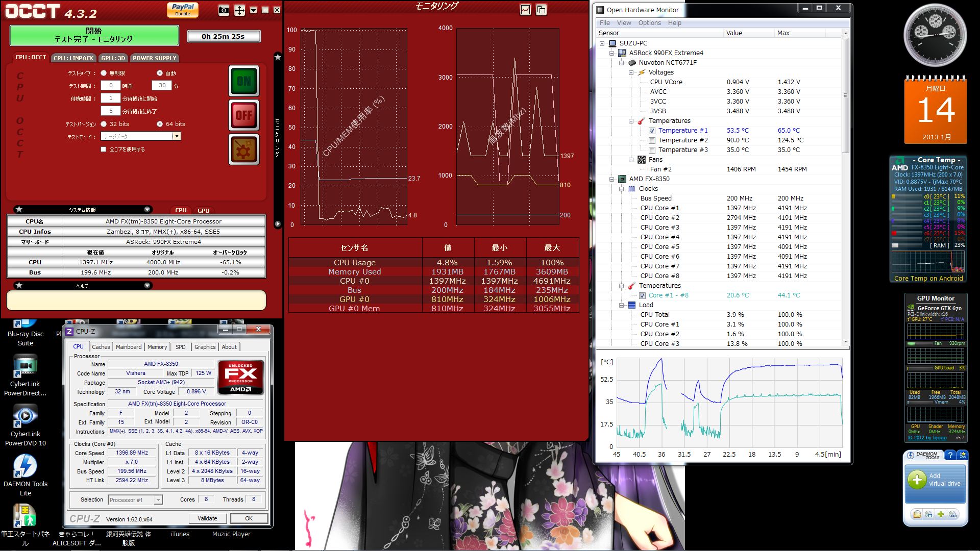
Task: Open Hardware Monitor Options menu
Action: (x=649, y=23)
